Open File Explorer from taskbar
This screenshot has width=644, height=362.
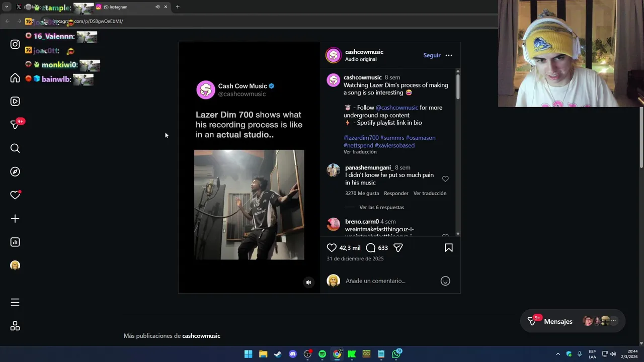click(263, 354)
